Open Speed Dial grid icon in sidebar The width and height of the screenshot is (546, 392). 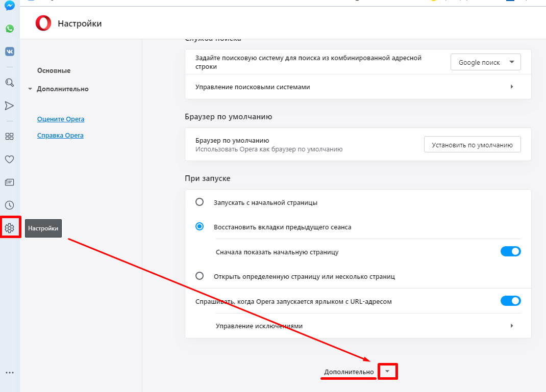pos(9,136)
